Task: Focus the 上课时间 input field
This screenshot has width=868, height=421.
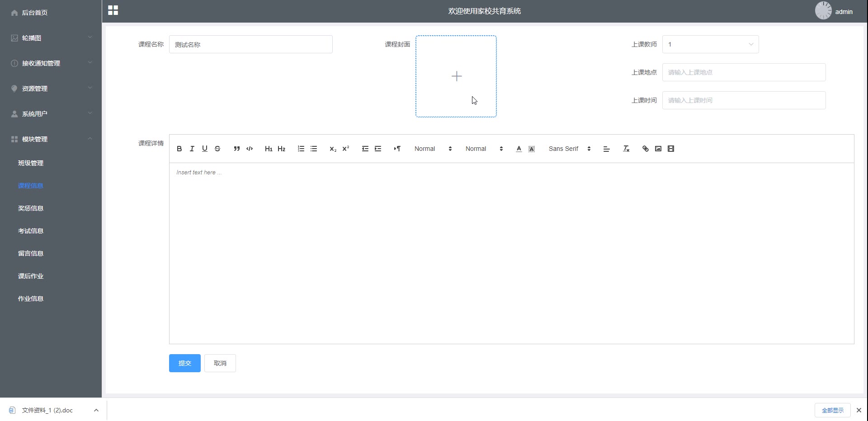Action: tap(744, 100)
